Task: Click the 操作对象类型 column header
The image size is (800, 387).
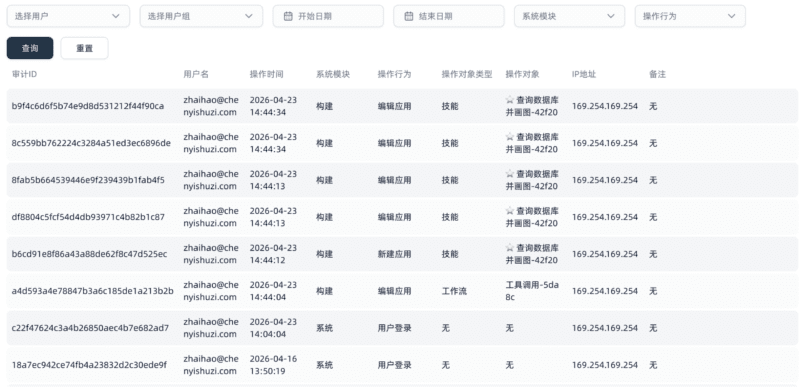Action: click(467, 74)
